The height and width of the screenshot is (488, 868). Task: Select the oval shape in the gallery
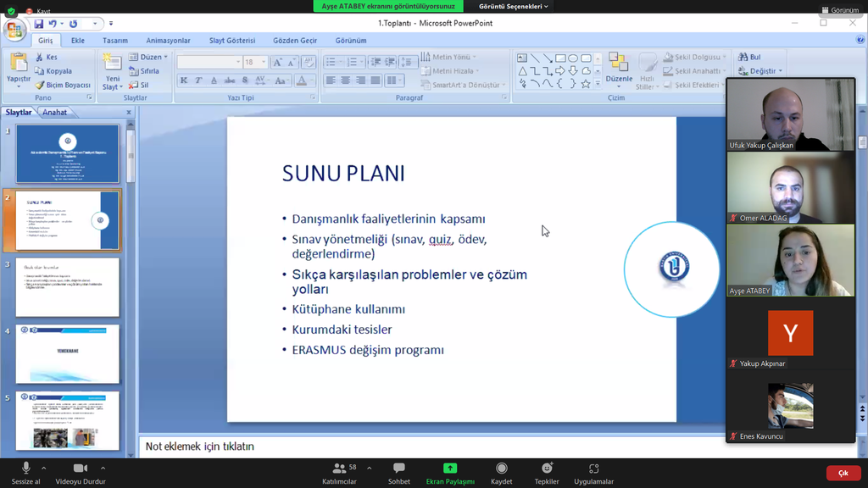coord(573,58)
